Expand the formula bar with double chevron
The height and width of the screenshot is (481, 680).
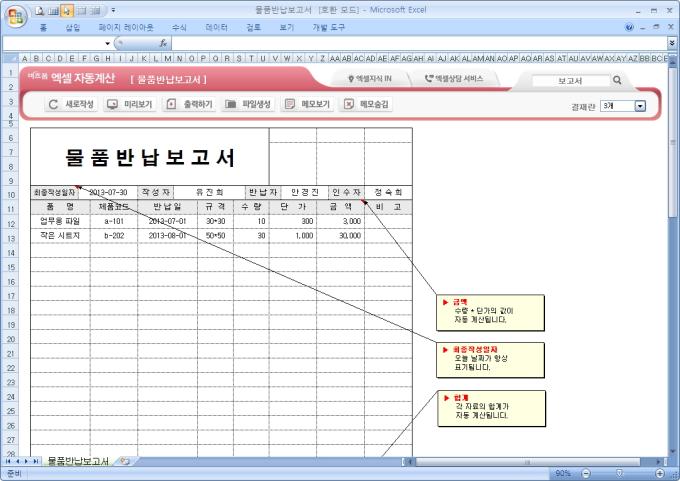tap(672, 43)
